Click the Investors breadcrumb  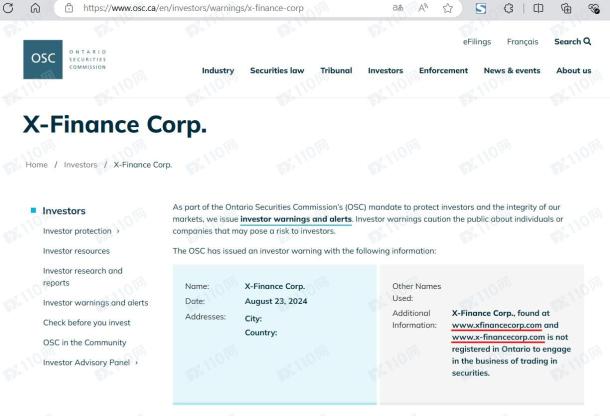click(x=81, y=165)
